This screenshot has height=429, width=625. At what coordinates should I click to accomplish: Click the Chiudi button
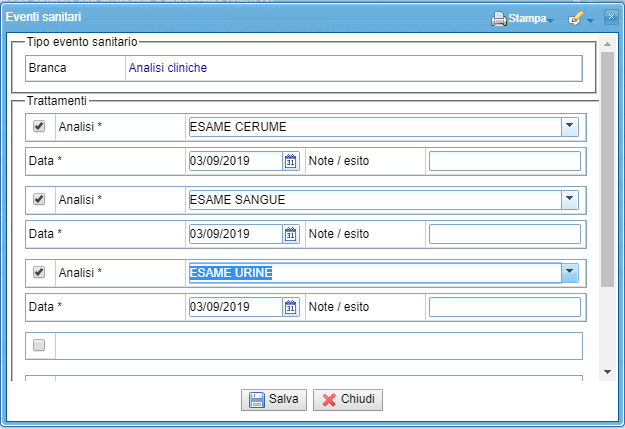pos(348,399)
